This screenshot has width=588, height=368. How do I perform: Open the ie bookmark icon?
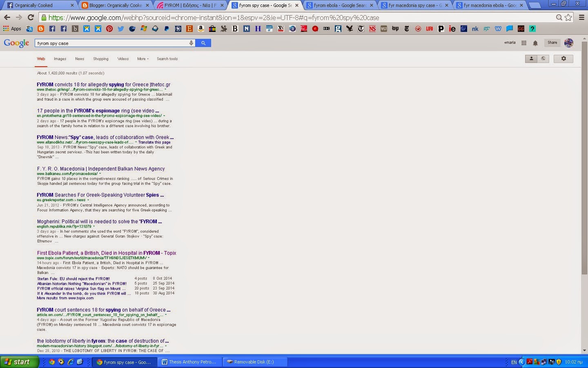pos(452,29)
